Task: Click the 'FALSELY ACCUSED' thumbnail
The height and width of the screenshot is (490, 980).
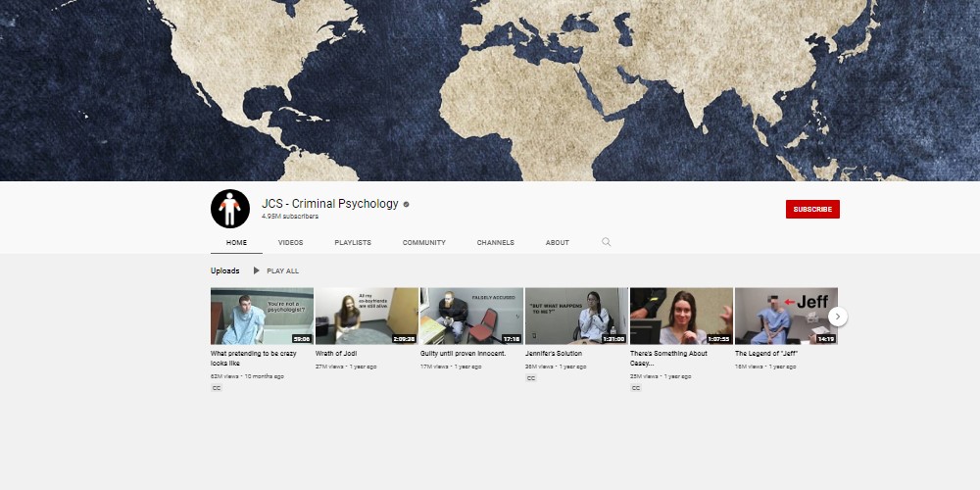Action: point(472,316)
